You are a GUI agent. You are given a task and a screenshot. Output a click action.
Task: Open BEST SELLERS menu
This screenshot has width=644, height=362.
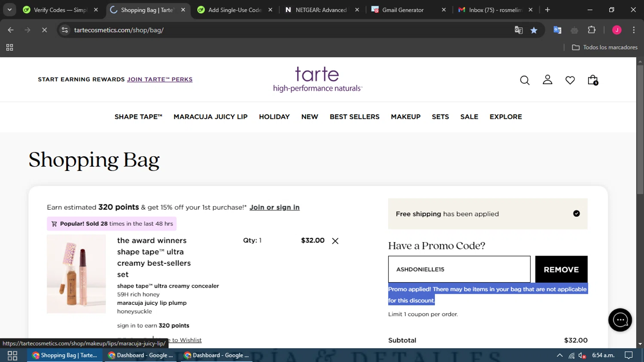(x=355, y=117)
